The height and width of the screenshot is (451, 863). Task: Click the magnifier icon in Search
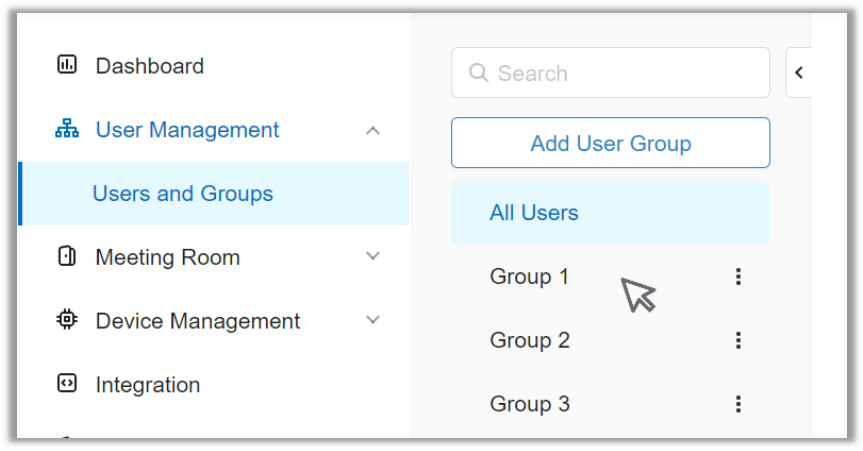pyautogui.click(x=478, y=73)
